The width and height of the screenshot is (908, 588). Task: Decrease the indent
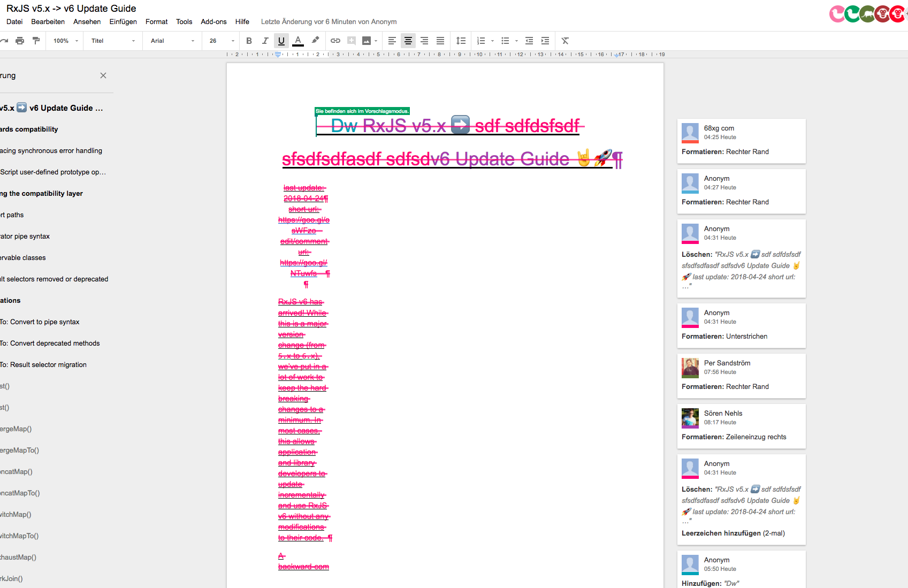[x=529, y=41]
